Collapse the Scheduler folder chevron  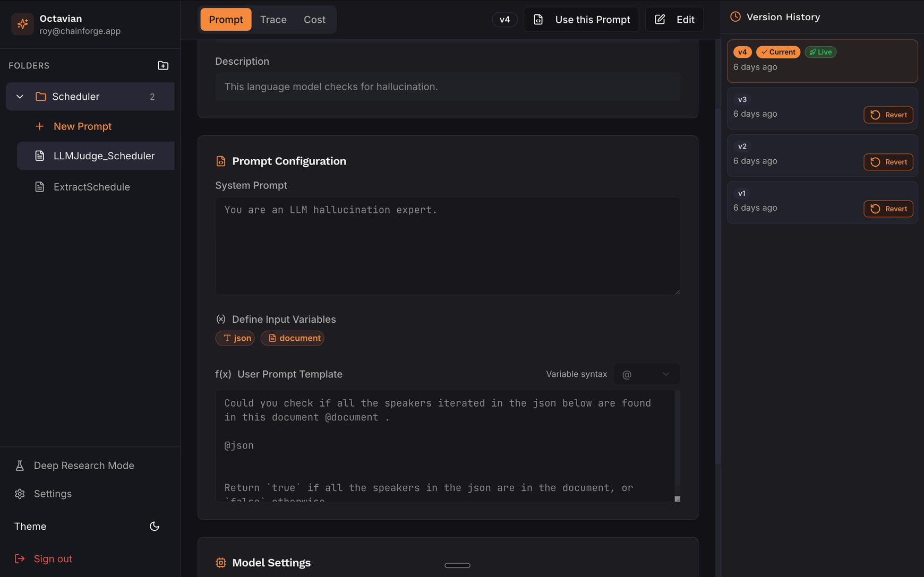20,97
